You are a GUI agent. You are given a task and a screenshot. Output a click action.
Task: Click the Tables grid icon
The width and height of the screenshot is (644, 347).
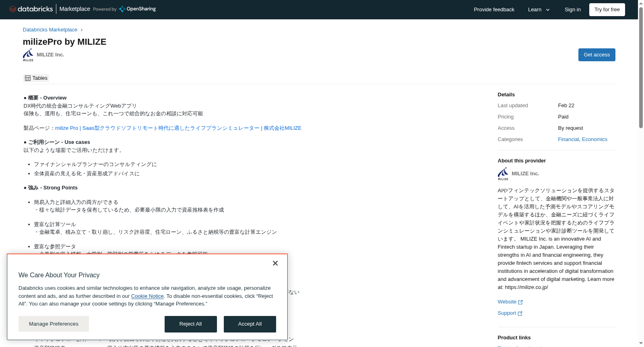tap(28, 78)
